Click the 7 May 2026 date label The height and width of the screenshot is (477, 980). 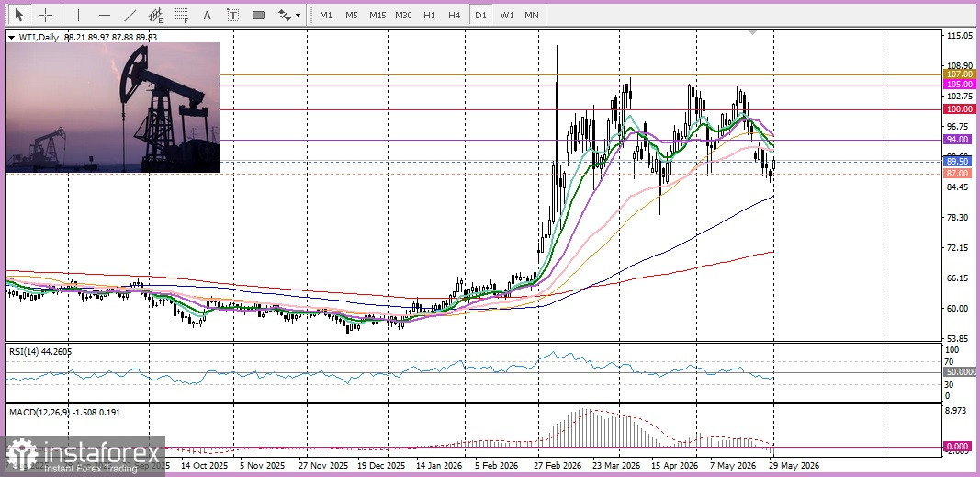[x=732, y=466]
